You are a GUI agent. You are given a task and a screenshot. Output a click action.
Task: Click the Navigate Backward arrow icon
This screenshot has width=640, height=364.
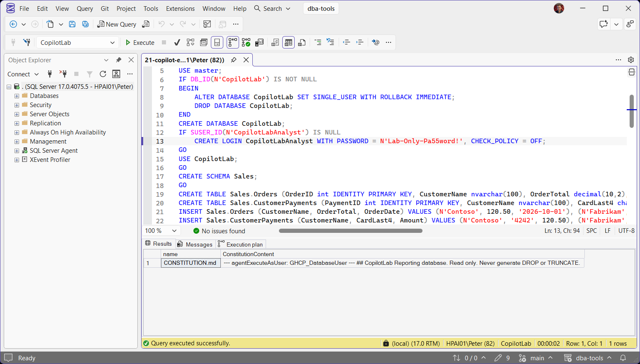13,24
